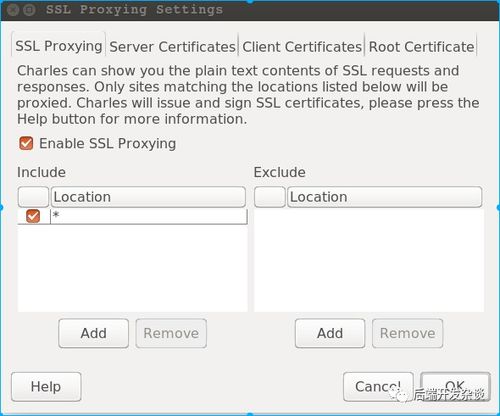Close the SSL Proxying Settings window

point(13,10)
